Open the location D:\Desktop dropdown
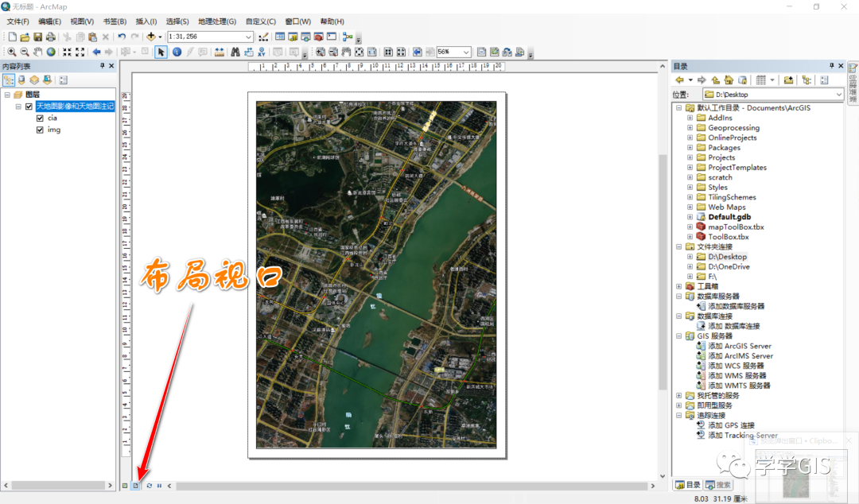Image resolution: width=859 pixels, height=504 pixels. click(x=839, y=95)
